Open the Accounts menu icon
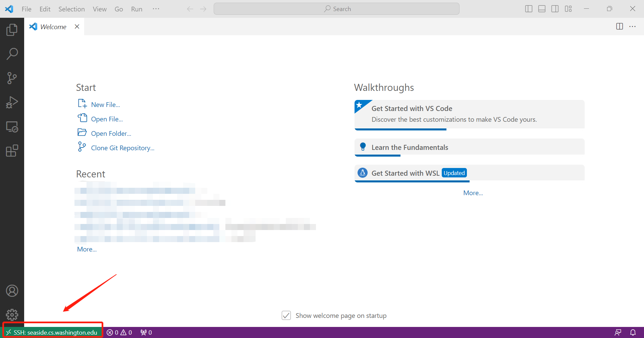Screen dimensions: 644x338 click(12, 291)
